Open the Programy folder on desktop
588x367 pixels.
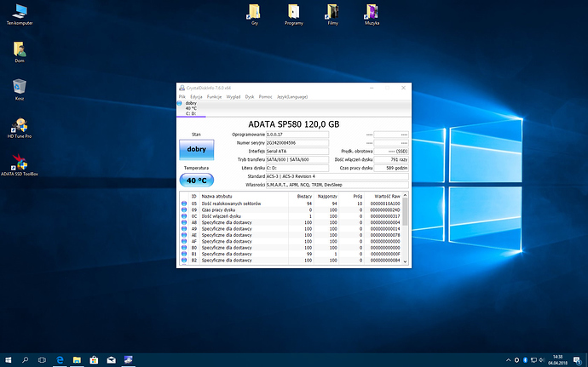[294, 14]
